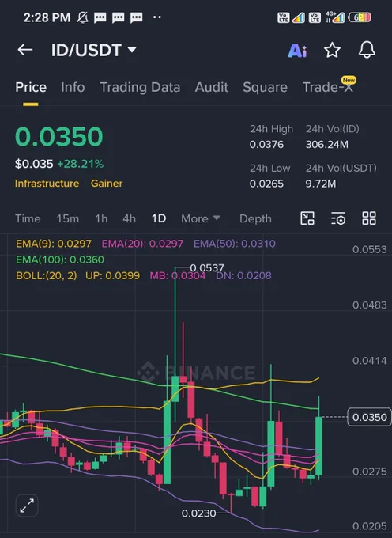
Task: Expand chart to fullscreen
Action: (27, 506)
